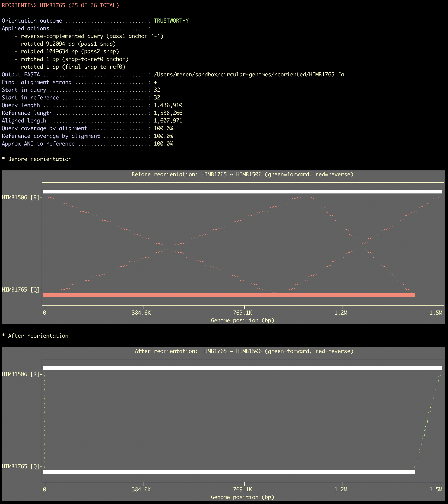Click the white HIMB1765 query bar in After plot
The width and height of the screenshot is (448, 504).
coord(229,472)
